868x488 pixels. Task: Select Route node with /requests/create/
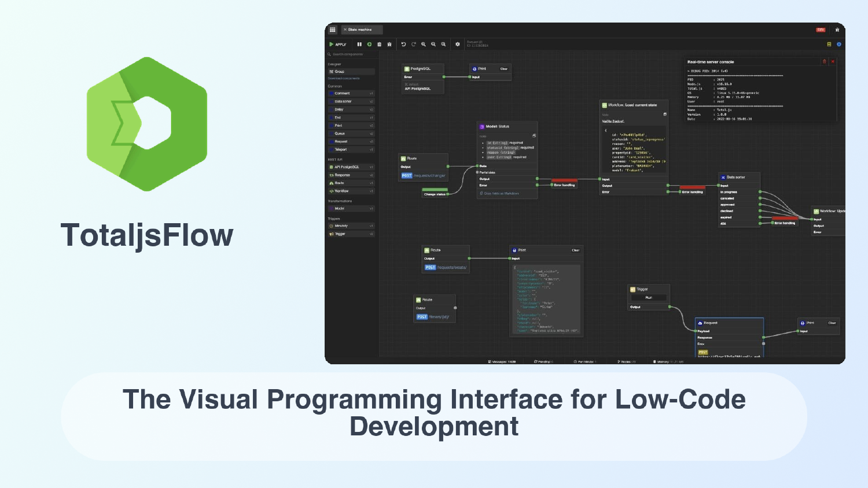click(x=446, y=259)
